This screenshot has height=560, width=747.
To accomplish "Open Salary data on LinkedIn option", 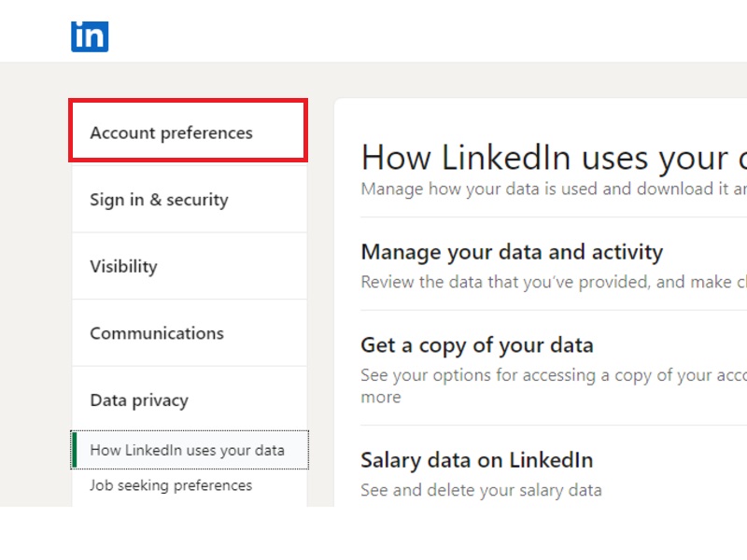I will point(476,460).
